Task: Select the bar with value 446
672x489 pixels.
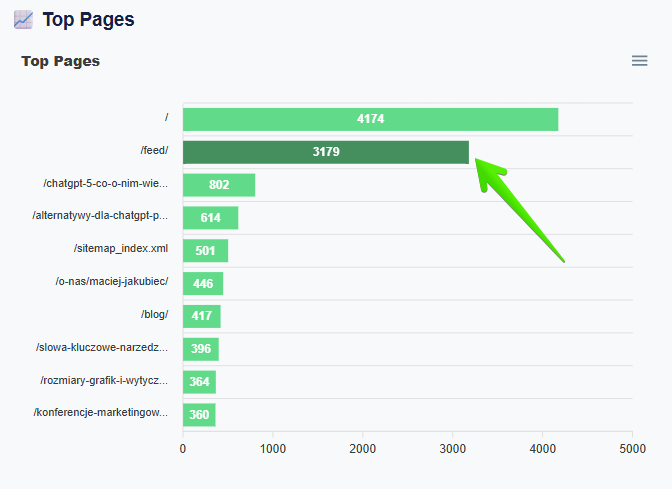Action: point(203,284)
